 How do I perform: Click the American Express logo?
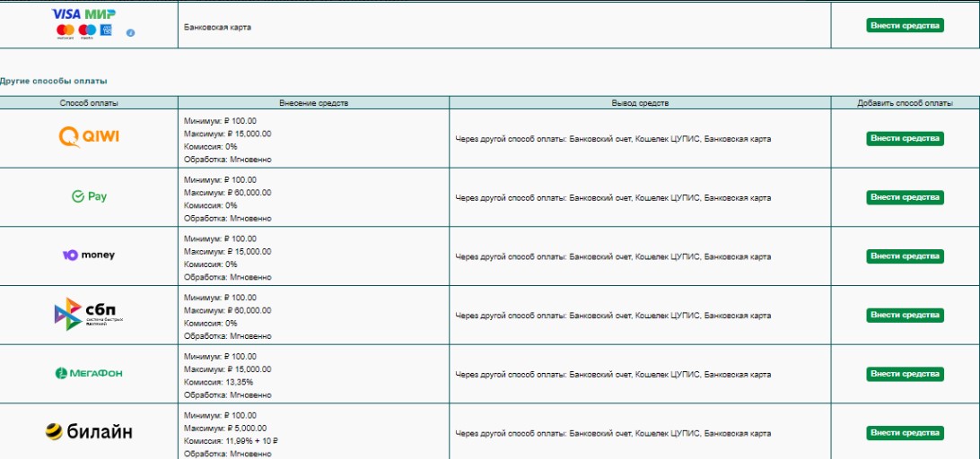point(106,30)
